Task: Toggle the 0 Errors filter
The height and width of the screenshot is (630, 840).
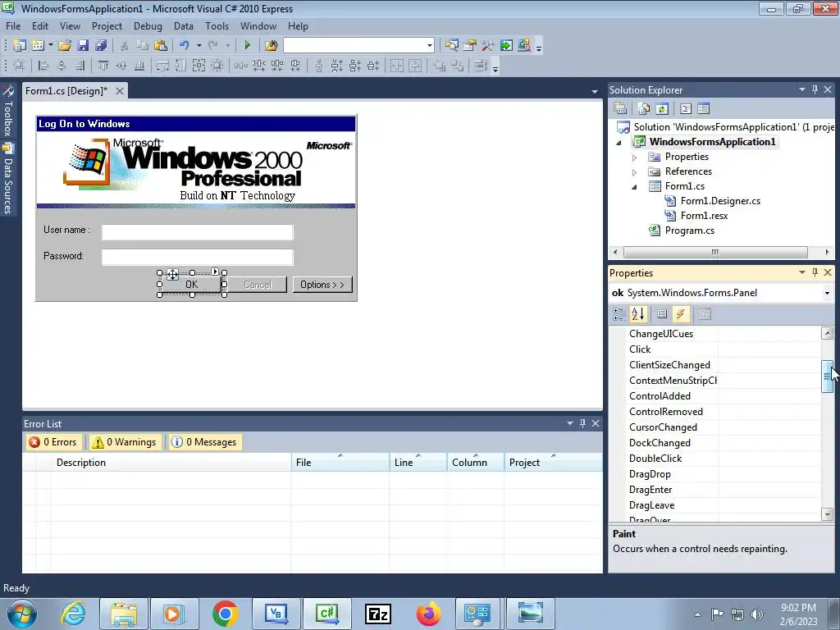Action: pos(53,442)
